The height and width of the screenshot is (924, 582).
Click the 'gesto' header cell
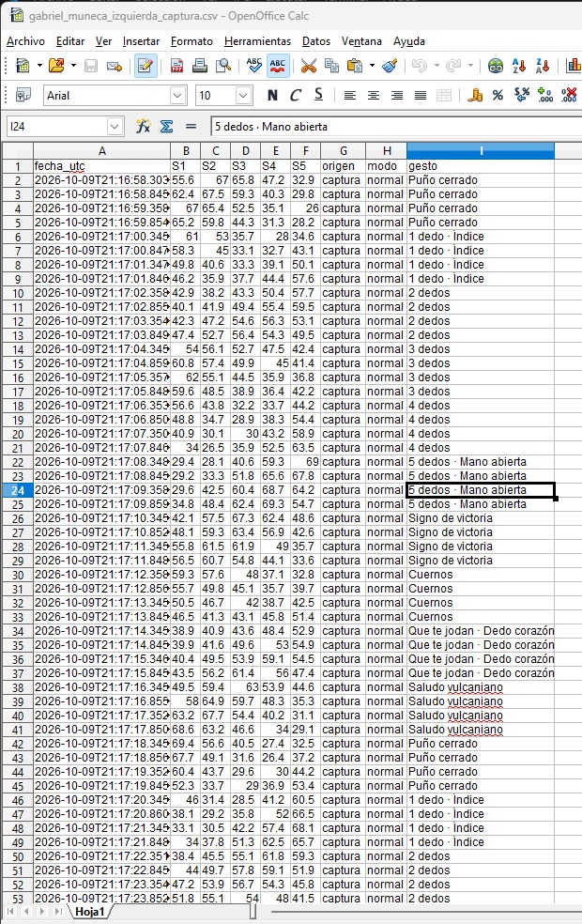(480, 165)
